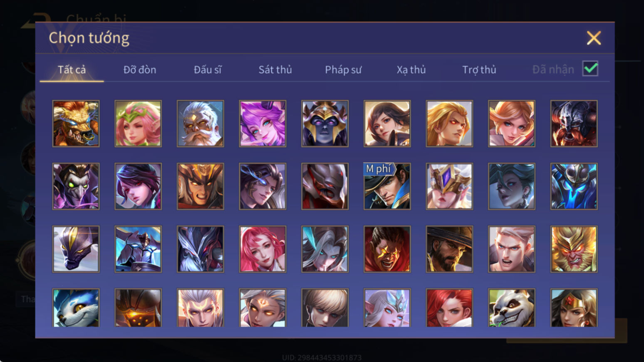Choose the cowboy hat bearded hero
The width and height of the screenshot is (644, 362).
pyautogui.click(x=449, y=249)
